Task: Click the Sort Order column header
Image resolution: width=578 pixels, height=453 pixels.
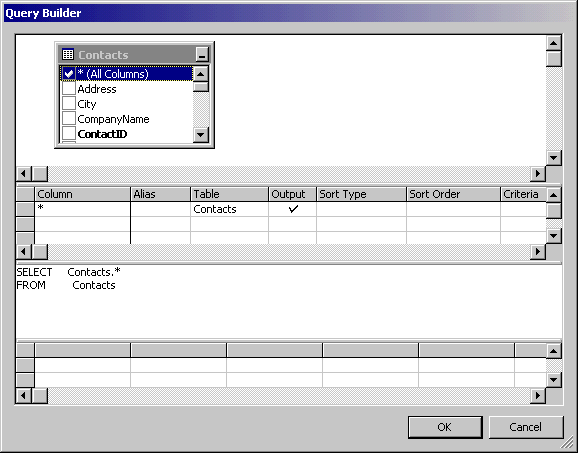Action: [453, 194]
